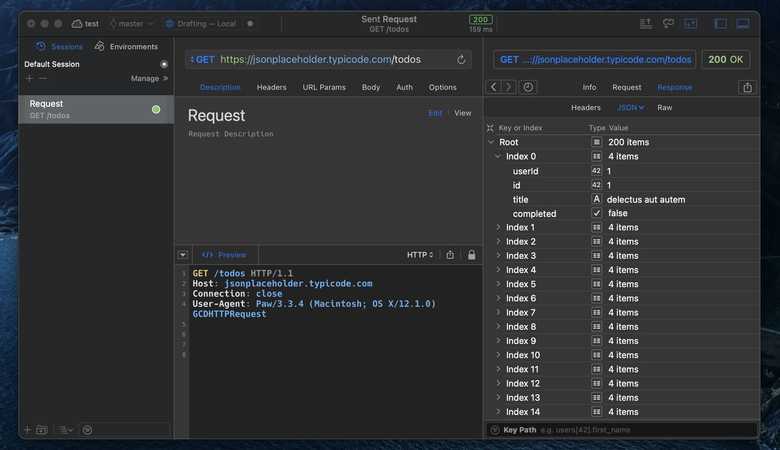Select the Request GET /todos sidebar item
The width and height of the screenshot is (780, 450).
coord(96,109)
